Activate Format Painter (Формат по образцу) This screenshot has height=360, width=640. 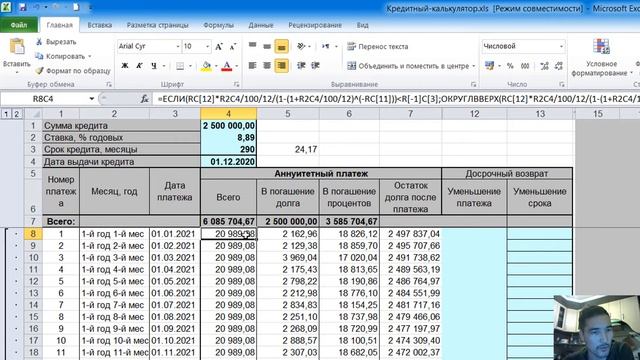tap(73, 71)
